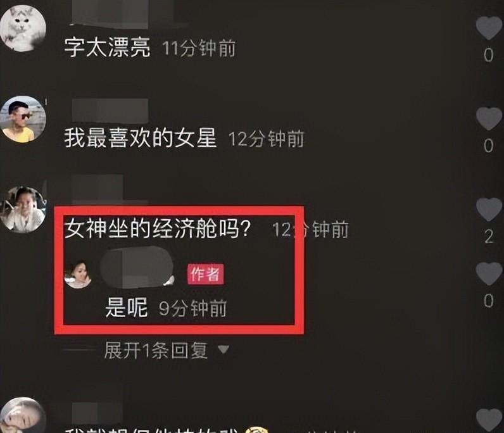Screen dimensions: 504x433
Task: Like the author's reply "是呢"
Action: coord(489,274)
